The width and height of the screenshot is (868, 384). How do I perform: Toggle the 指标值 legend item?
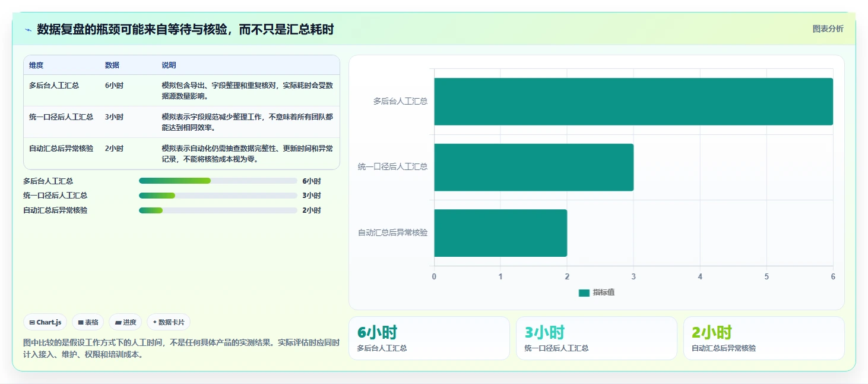(597, 292)
